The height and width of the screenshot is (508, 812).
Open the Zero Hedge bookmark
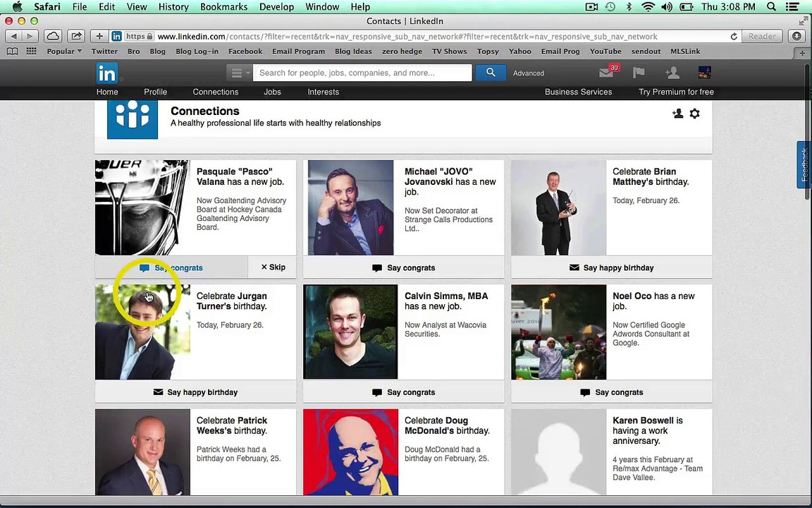coord(402,52)
